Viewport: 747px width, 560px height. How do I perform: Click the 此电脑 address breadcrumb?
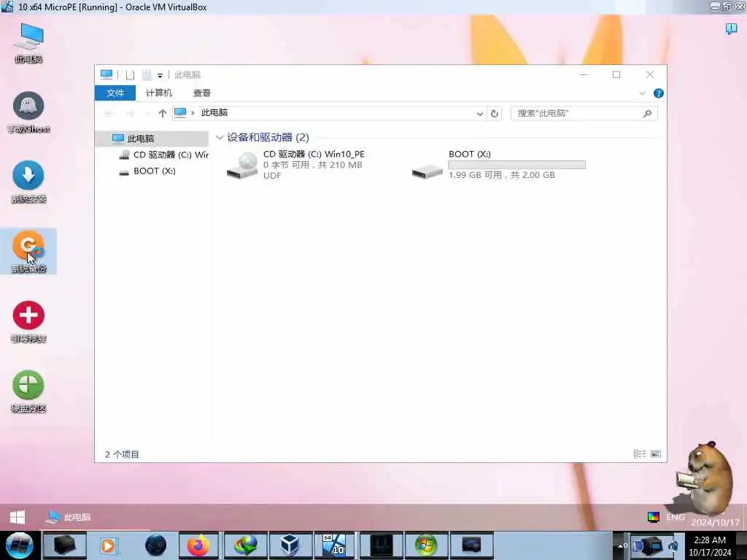click(214, 113)
